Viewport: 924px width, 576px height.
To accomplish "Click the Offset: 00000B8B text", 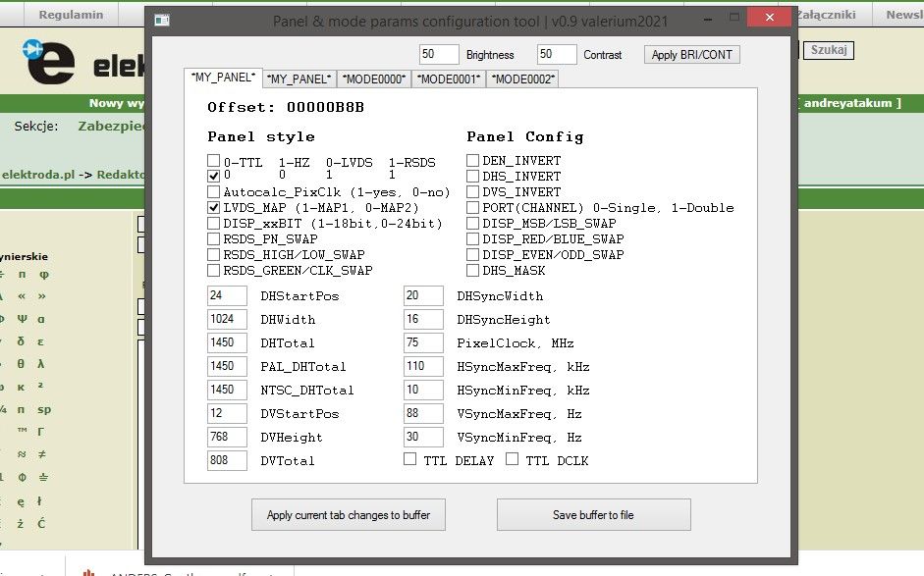I will pos(286,107).
